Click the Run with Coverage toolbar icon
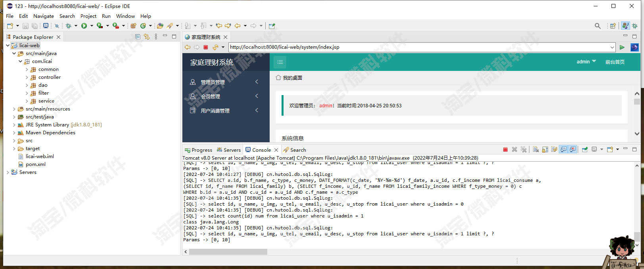The image size is (644, 269). [x=100, y=26]
